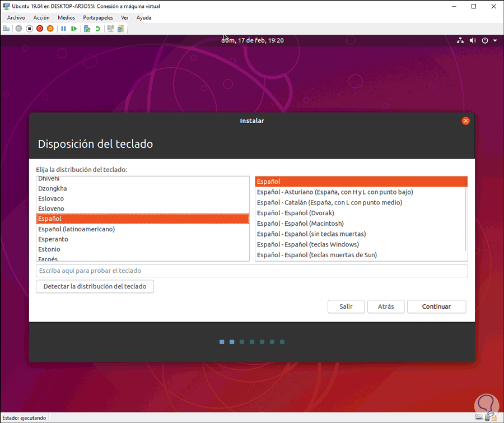This screenshot has height=423, width=504.
Task: Click the greyed Start VM power icon
Action: (18, 29)
